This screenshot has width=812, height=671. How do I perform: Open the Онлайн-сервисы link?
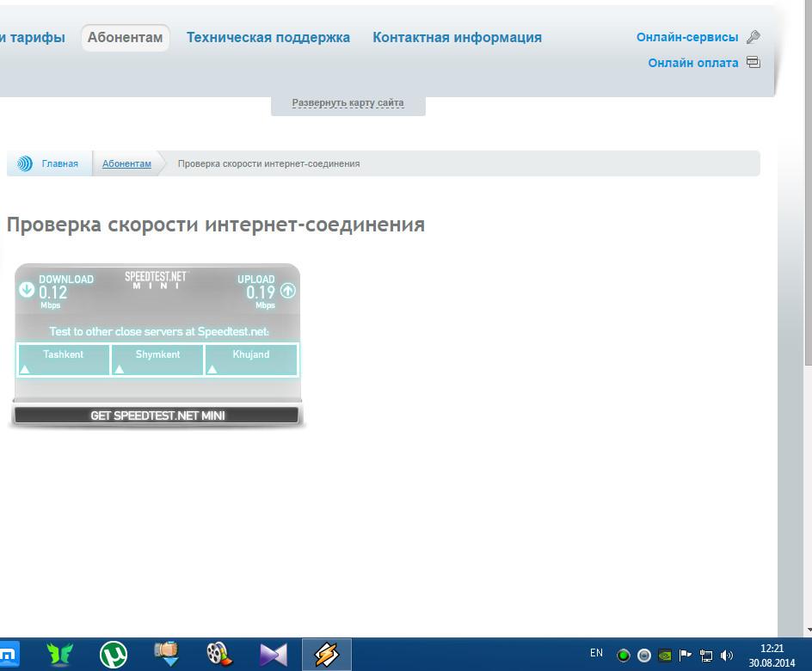pos(687,37)
